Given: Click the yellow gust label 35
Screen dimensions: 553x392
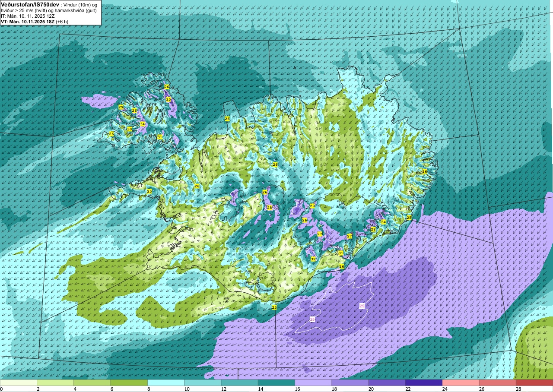Looking at the screenshot, I should tap(168, 100).
